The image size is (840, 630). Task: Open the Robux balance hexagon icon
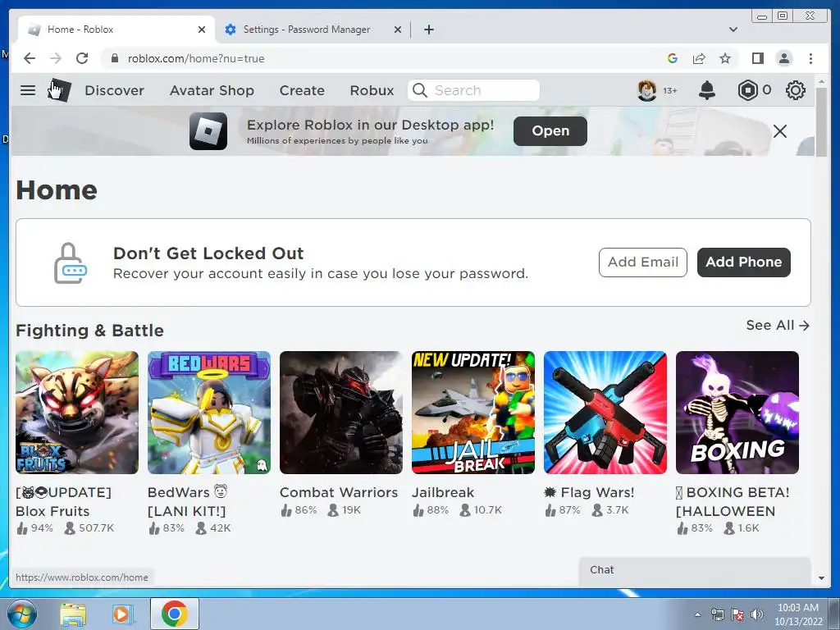tap(747, 90)
